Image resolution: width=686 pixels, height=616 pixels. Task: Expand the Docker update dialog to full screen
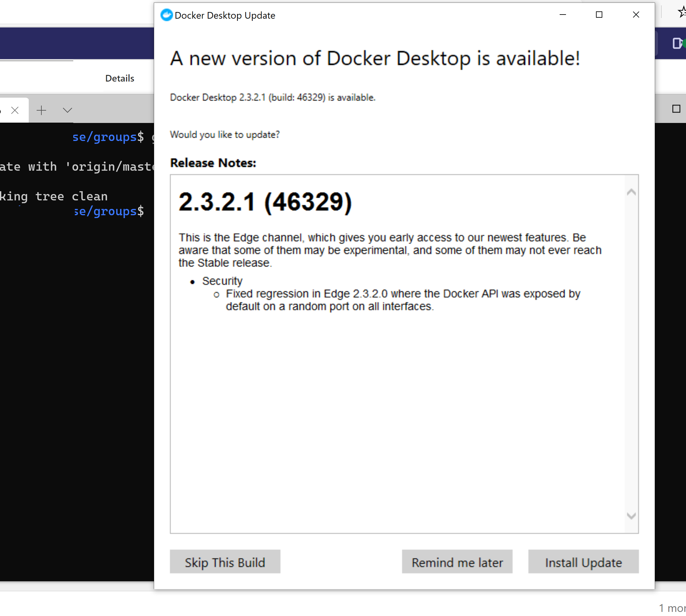coord(599,15)
